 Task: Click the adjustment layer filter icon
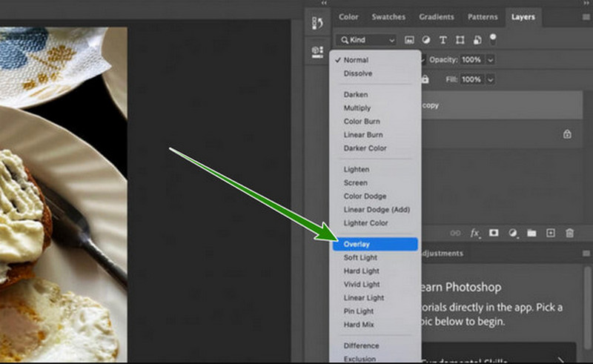pyautogui.click(x=426, y=39)
